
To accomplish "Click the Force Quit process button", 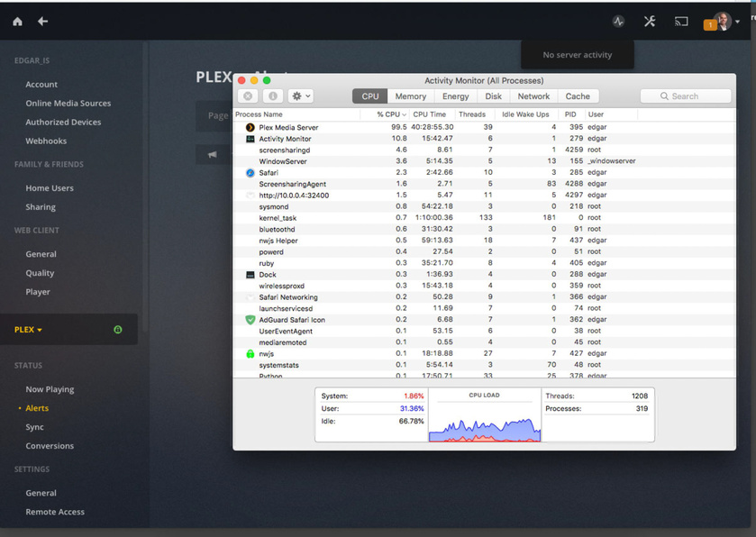I will tap(248, 96).
